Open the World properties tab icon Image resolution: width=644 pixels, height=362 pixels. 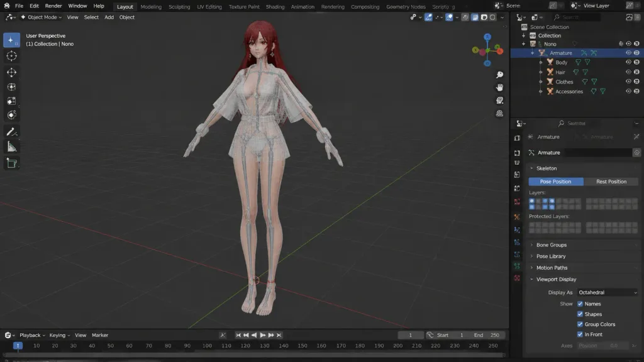click(517, 202)
